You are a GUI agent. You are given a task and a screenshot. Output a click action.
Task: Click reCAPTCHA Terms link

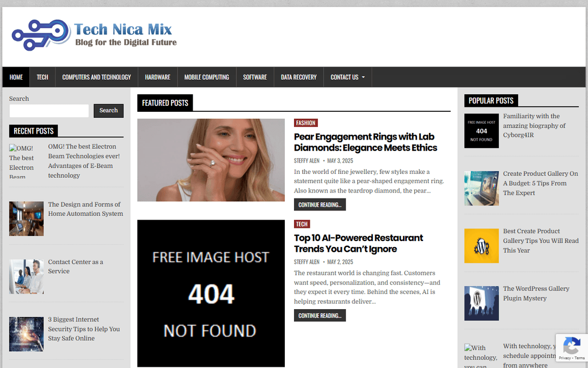579,358
